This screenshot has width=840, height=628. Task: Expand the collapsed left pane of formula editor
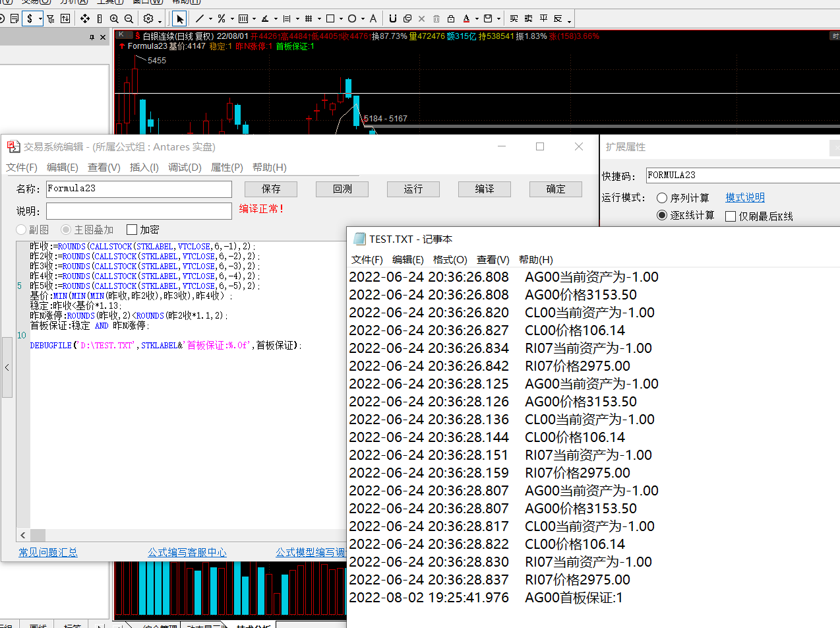tap(7, 367)
